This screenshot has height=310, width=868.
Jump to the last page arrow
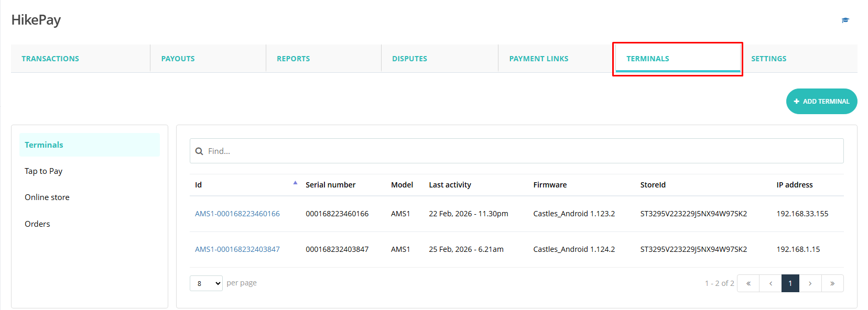tap(832, 283)
